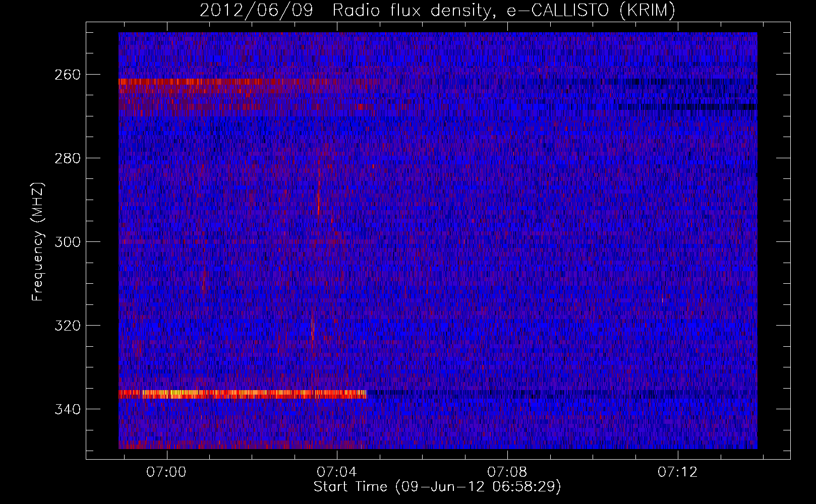This screenshot has width=816, height=504.
Task: Select the 'Frequency (MHZ)' axis label
Action: (x=38, y=241)
